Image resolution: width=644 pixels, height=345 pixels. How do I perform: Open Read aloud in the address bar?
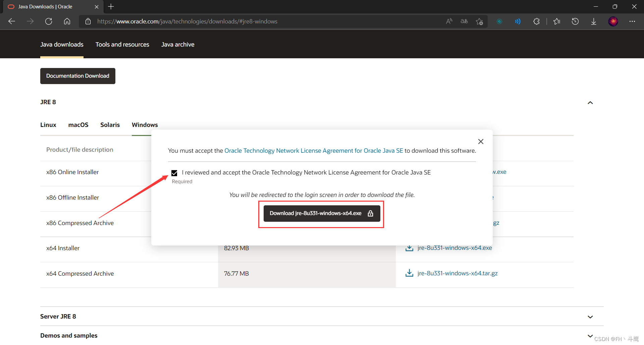[x=449, y=21]
